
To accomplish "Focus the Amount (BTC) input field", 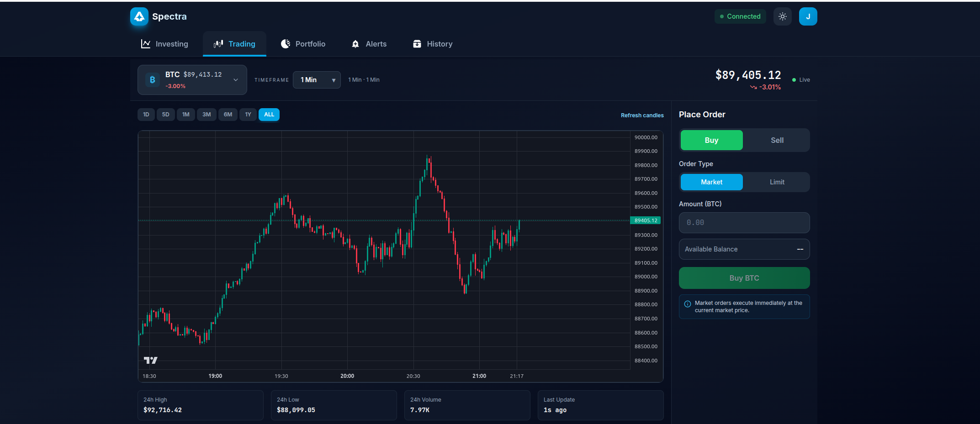I will click(x=744, y=223).
